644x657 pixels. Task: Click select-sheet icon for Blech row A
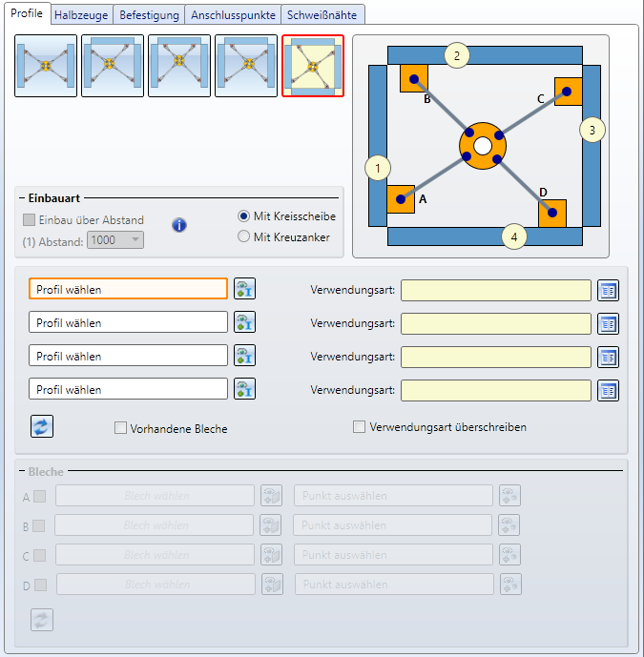(271, 496)
